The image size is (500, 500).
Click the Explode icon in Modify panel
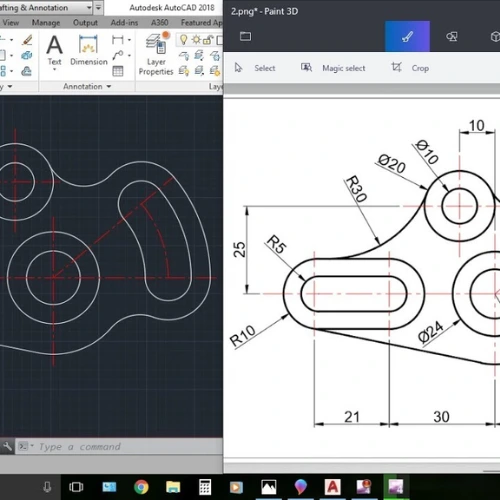click(27, 55)
